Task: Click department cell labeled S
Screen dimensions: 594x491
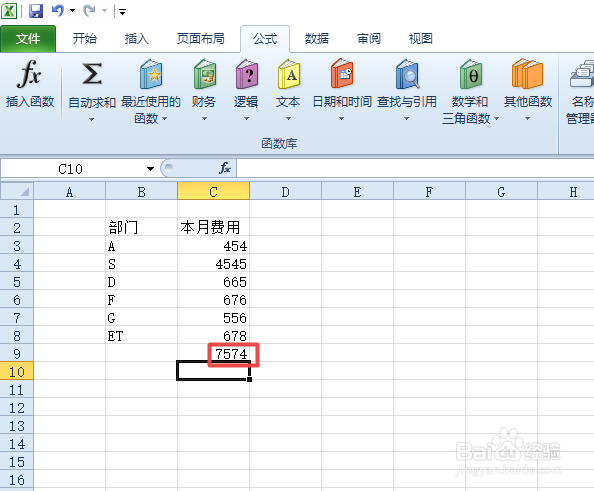Action: coord(141,263)
